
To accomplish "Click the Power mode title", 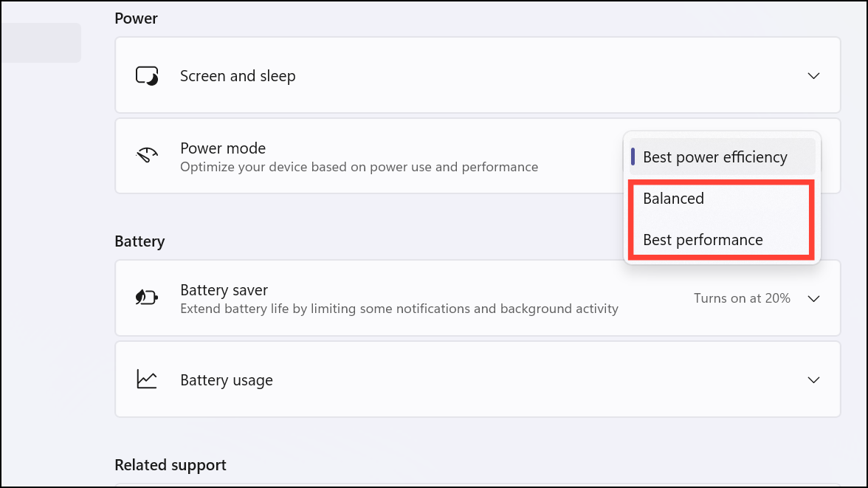I will (x=223, y=148).
